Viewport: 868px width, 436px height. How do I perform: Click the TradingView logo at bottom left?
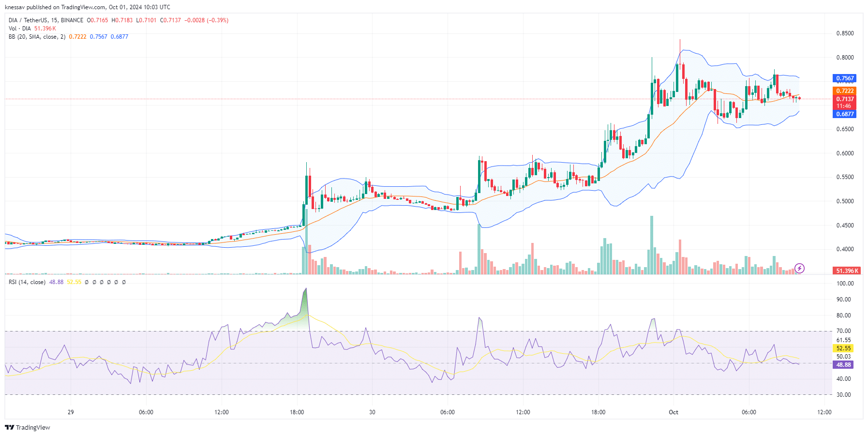pyautogui.click(x=28, y=427)
